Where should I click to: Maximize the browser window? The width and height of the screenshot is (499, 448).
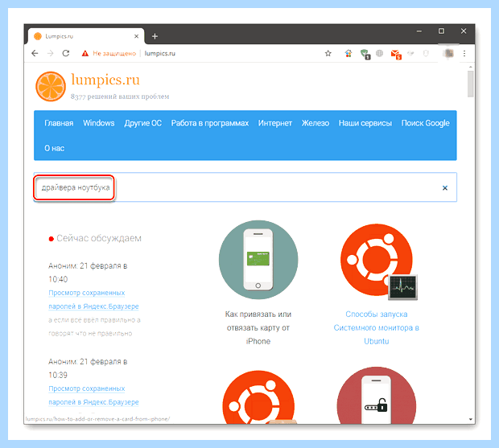(x=441, y=31)
